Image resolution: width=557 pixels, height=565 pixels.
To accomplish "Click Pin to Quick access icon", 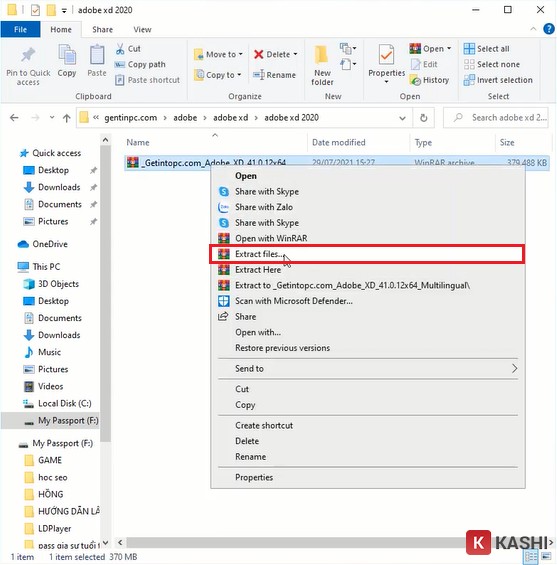I will pos(28,55).
